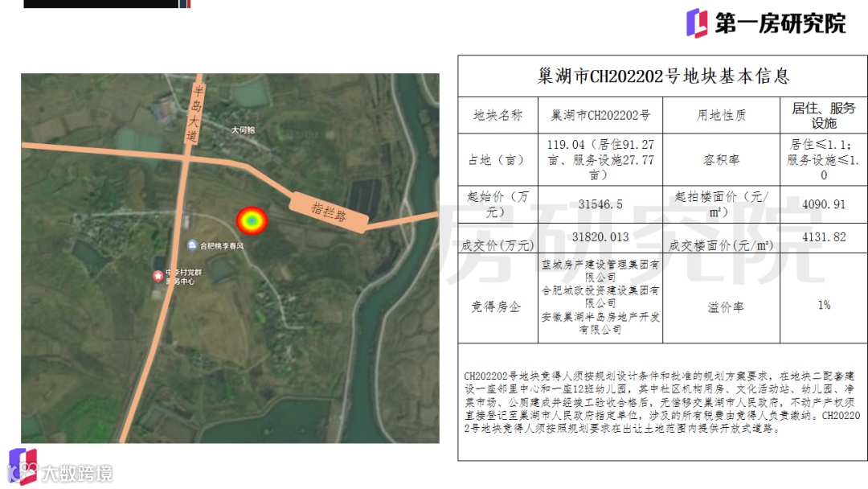Select the 大何鲍 place label on map
Viewport: 868px width, 489px height.
(x=243, y=129)
